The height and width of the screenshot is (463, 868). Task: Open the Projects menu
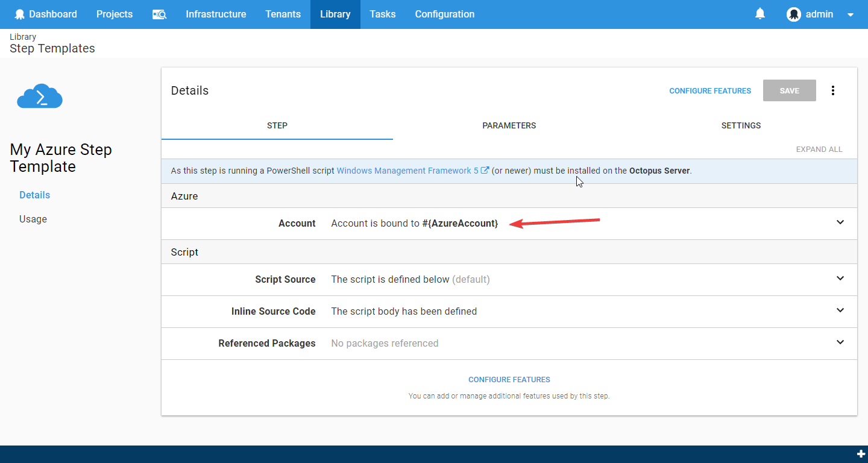coord(115,14)
